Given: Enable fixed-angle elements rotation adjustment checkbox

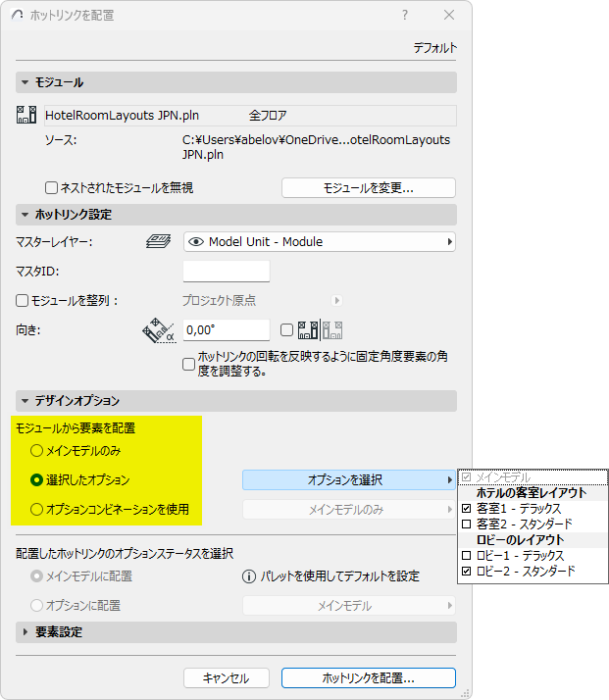Looking at the screenshot, I should [189, 364].
